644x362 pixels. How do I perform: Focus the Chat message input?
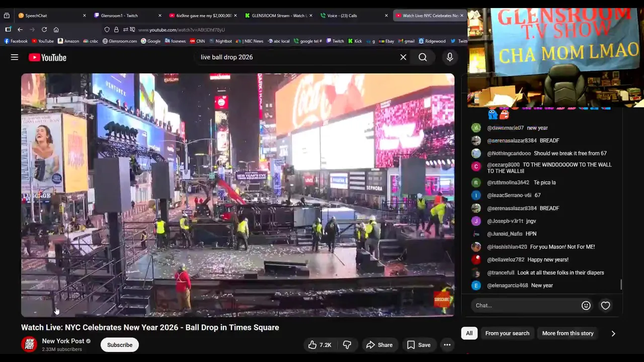(x=525, y=305)
